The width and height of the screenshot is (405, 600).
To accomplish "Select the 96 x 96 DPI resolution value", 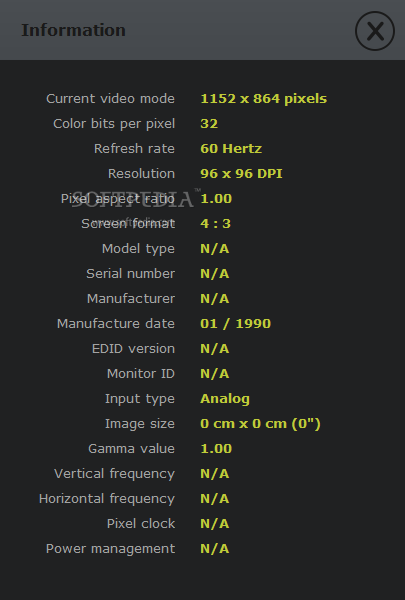I will 241,174.
